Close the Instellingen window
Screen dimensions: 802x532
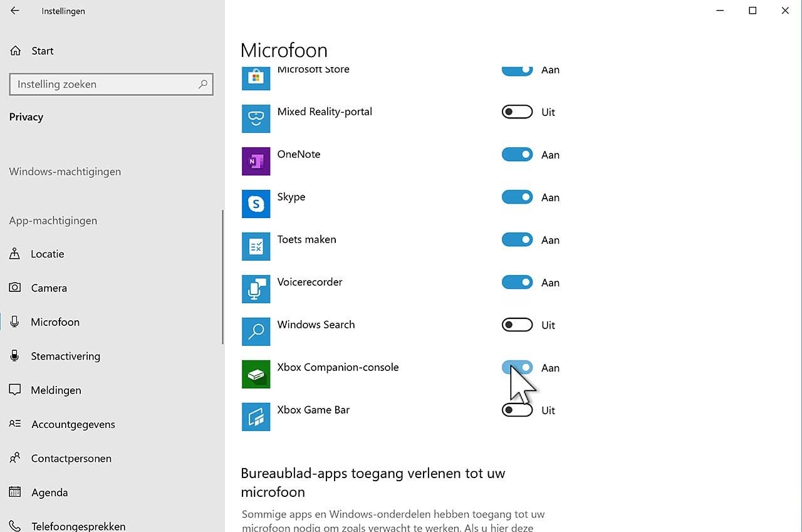point(785,11)
